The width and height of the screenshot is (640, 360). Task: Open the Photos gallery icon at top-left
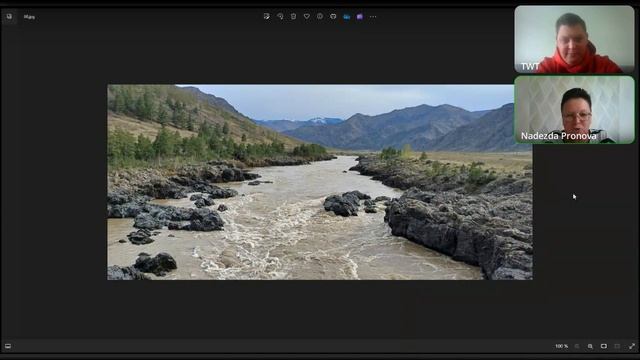tap(9, 17)
